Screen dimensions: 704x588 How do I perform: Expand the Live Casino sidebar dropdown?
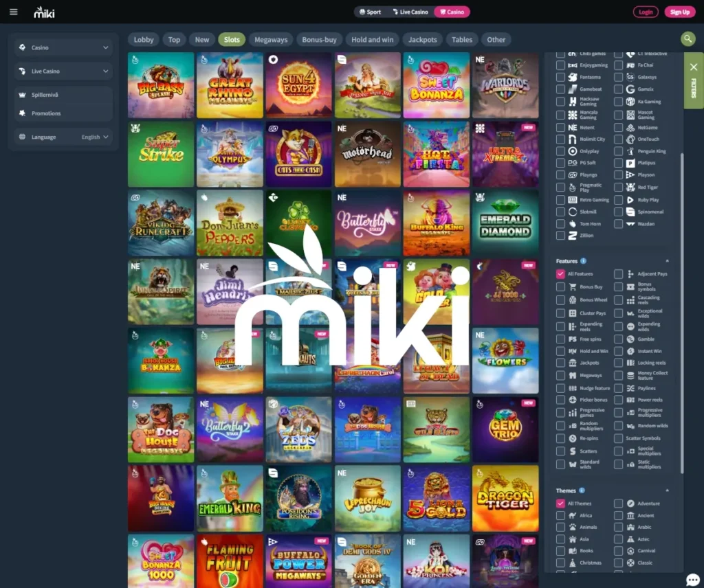(x=63, y=71)
